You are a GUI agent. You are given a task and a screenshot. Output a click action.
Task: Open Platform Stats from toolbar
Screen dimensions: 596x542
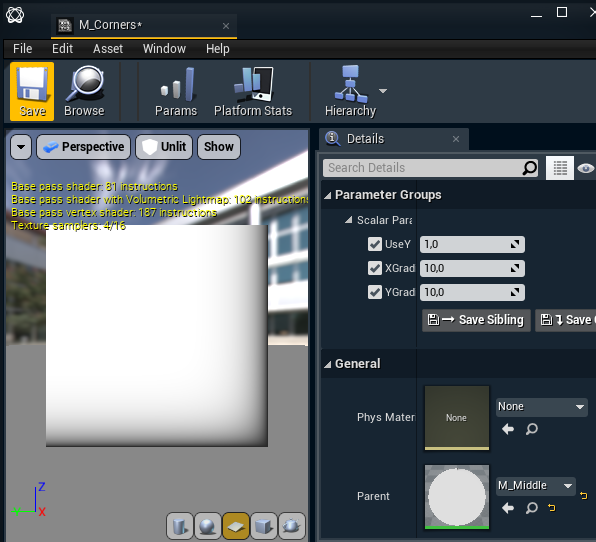coord(253,92)
